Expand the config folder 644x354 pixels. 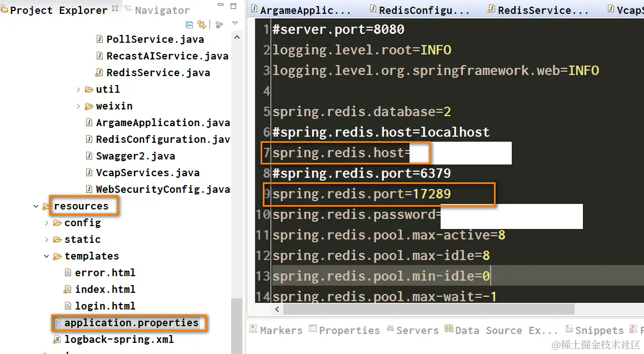point(47,223)
